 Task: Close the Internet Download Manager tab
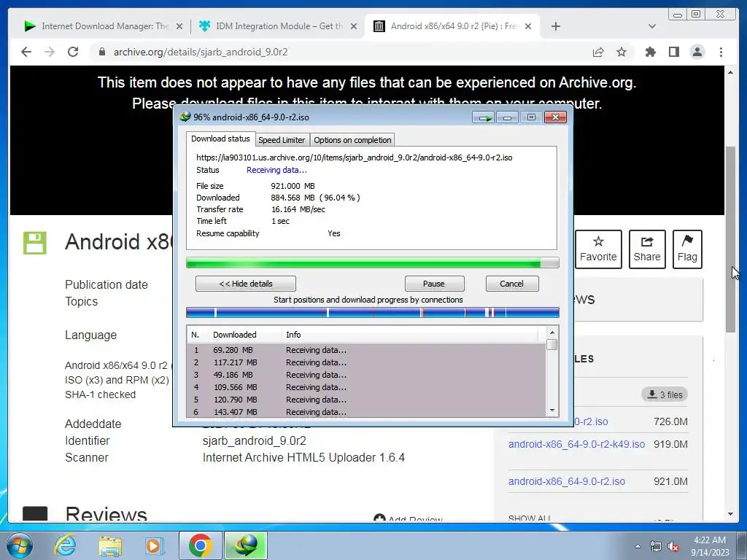179,26
